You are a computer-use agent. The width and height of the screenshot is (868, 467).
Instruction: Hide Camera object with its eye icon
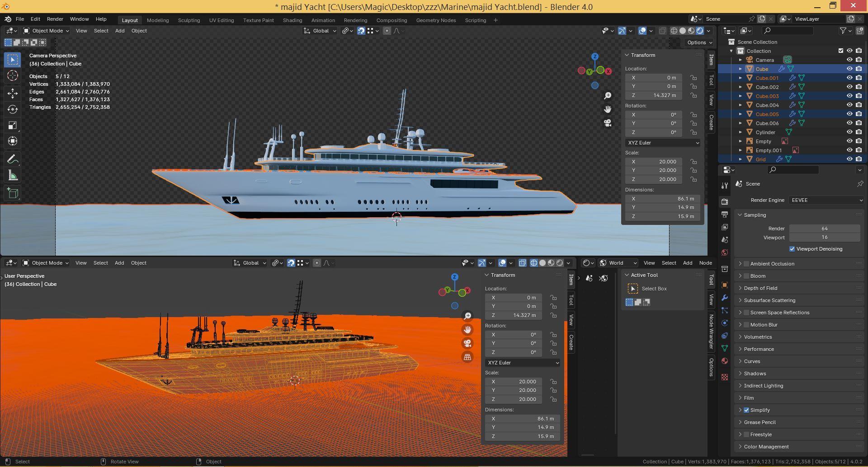tap(849, 60)
